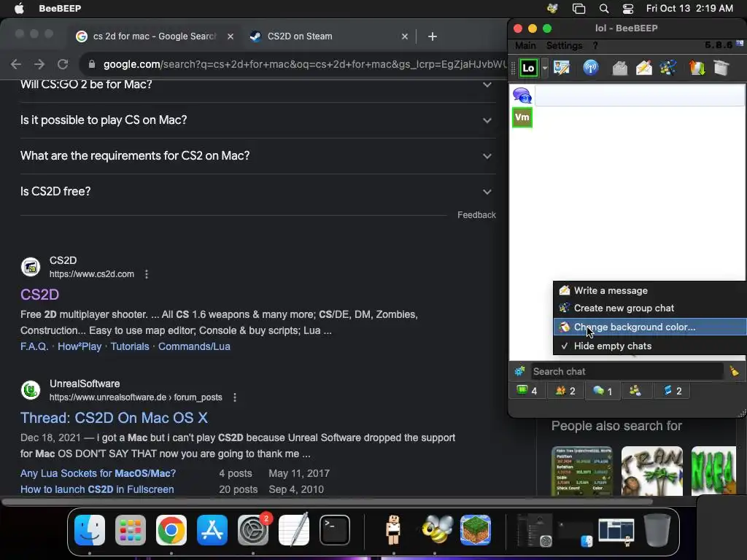Viewport: 747px width, 560px height.
Task: Choose 'Write a message' from context menu
Action: pyautogui.click(x=650, y=290)
